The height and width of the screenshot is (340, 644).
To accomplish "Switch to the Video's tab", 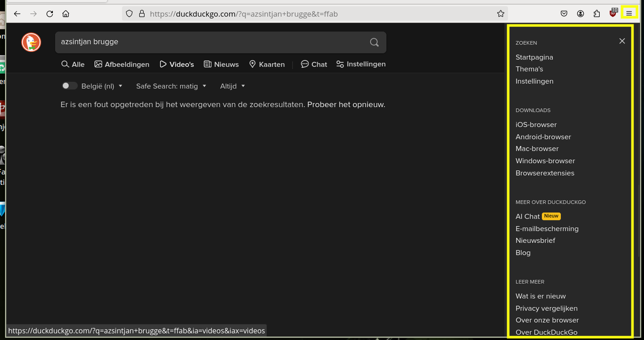I will click(x=177, y=64).
